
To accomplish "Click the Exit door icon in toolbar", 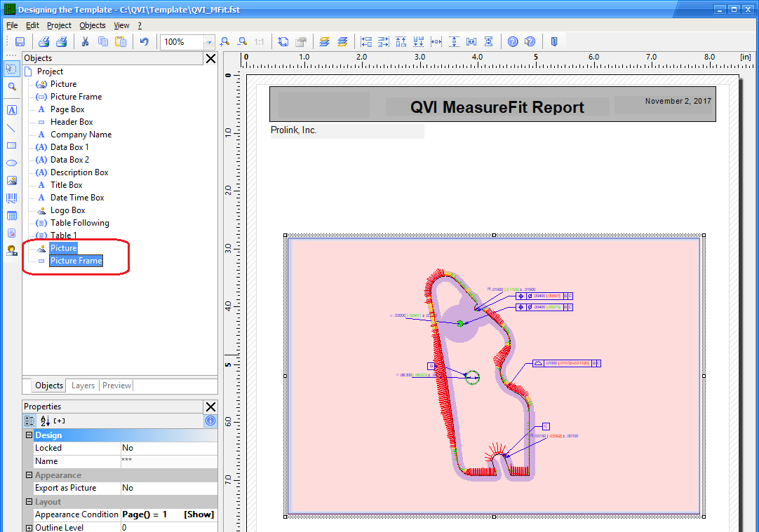I will click(554, 42).
